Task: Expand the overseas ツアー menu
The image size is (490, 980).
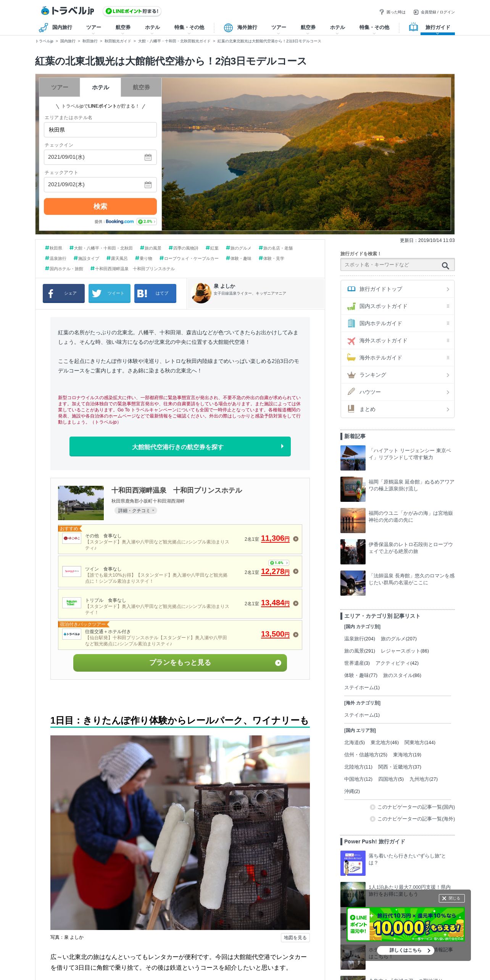Action: tap(279, 29)
